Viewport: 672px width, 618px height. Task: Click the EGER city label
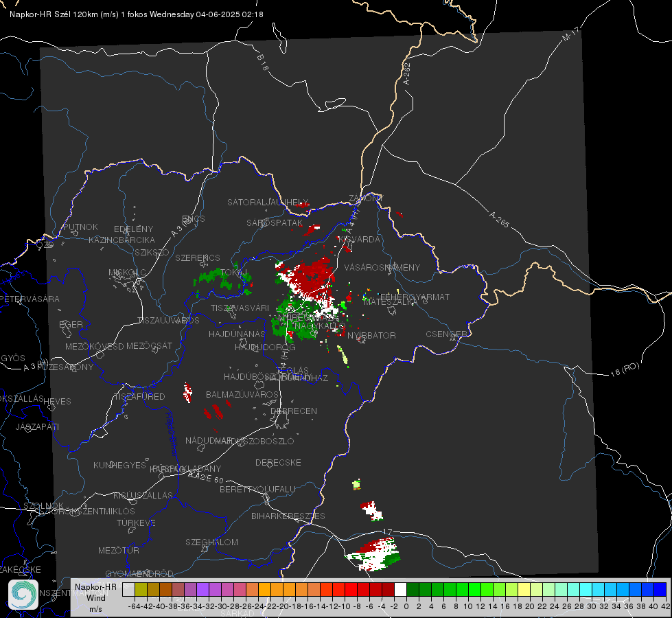coord(71,324)
